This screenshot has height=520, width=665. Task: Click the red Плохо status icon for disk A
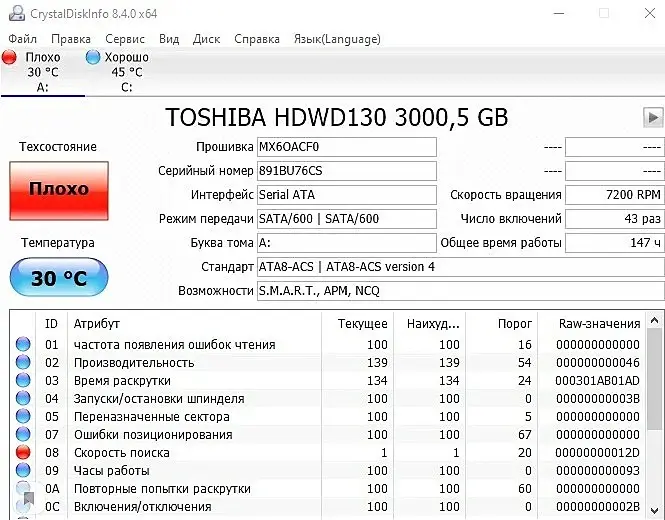tap(9, 57)
